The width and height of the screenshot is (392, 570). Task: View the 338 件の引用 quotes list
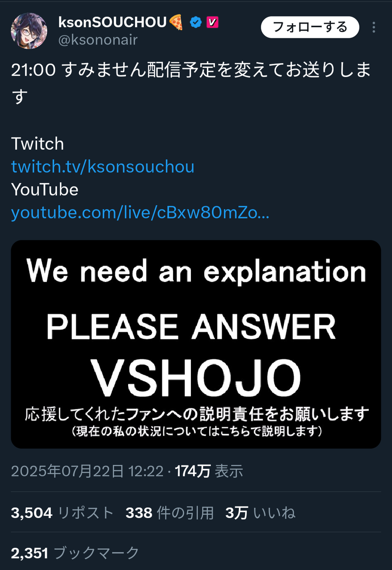[170, 513]
